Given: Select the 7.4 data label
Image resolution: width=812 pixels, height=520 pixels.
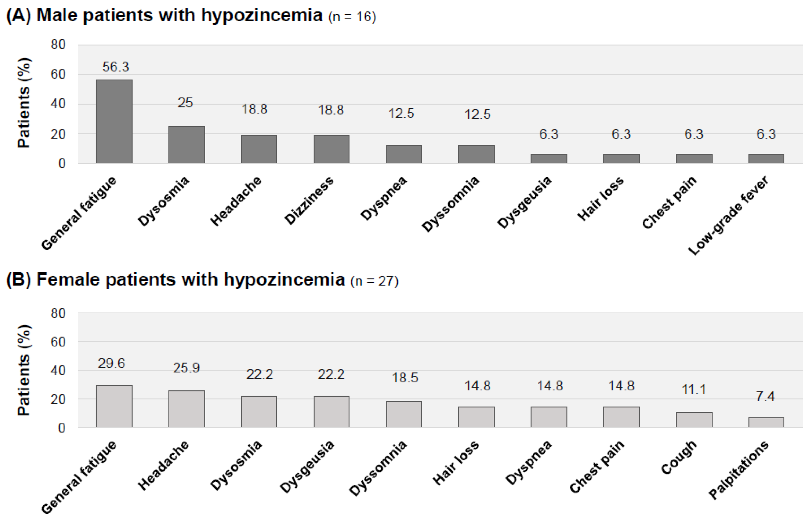Looking at the screenshot, I should 765,396.
